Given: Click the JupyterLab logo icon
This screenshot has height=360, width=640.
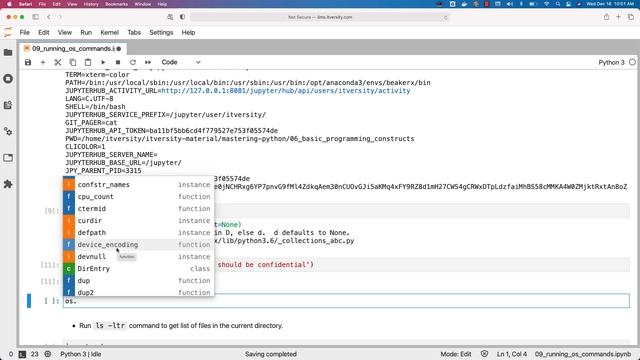Looking at the screenshot, I should (x=8, y=33).
